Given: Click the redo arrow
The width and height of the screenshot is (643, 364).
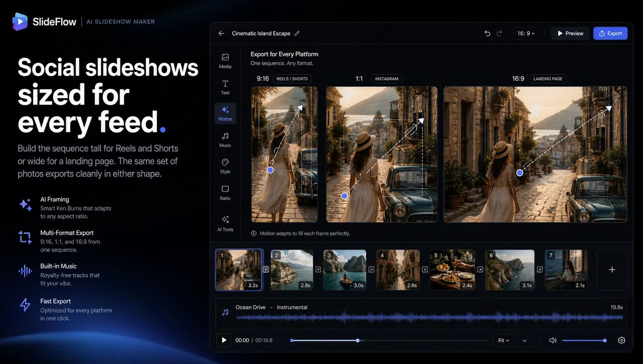Looking at the screenshot, I should pyautogui.click(x=499, y=34).
